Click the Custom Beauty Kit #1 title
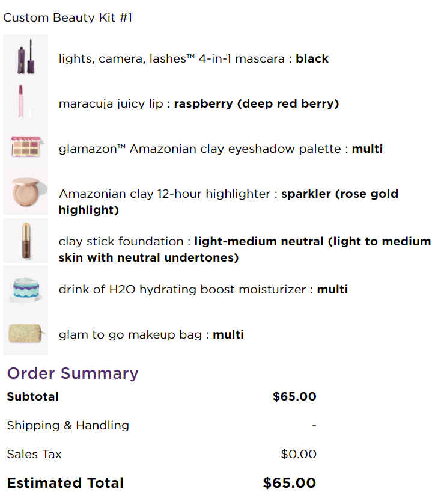This screenshot has height=504, width=441. point(67,17)
